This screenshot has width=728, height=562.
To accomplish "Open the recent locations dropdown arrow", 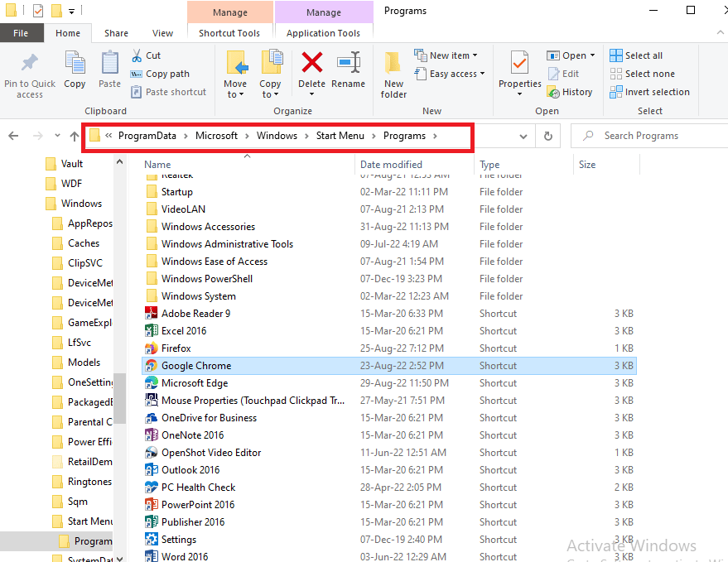I will pos(58,136).
